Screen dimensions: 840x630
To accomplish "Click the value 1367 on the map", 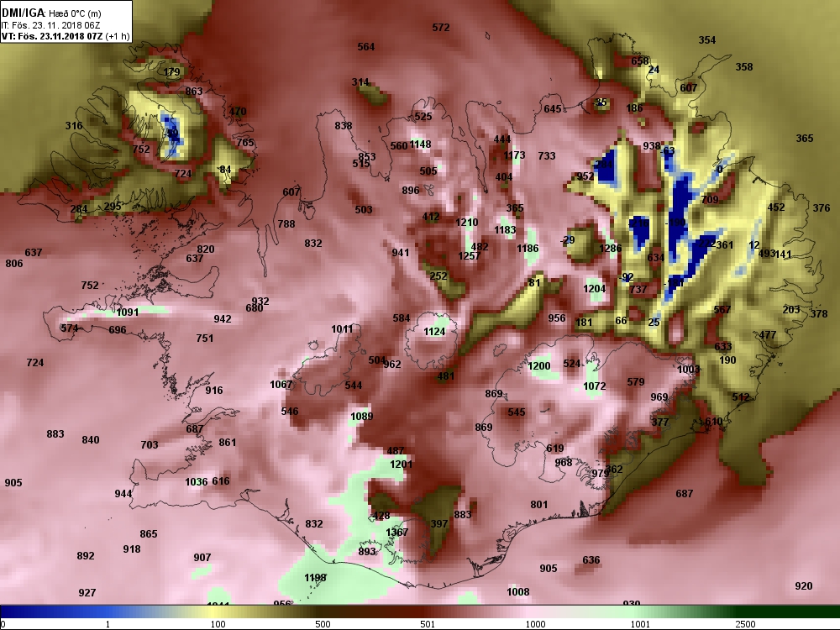I will (397, 533).
